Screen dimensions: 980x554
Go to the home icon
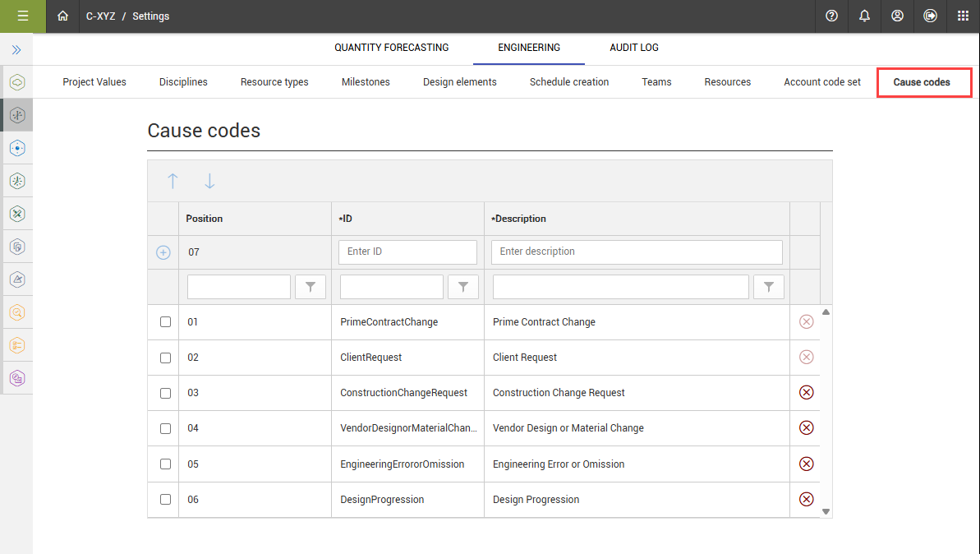tap(62, 16)
